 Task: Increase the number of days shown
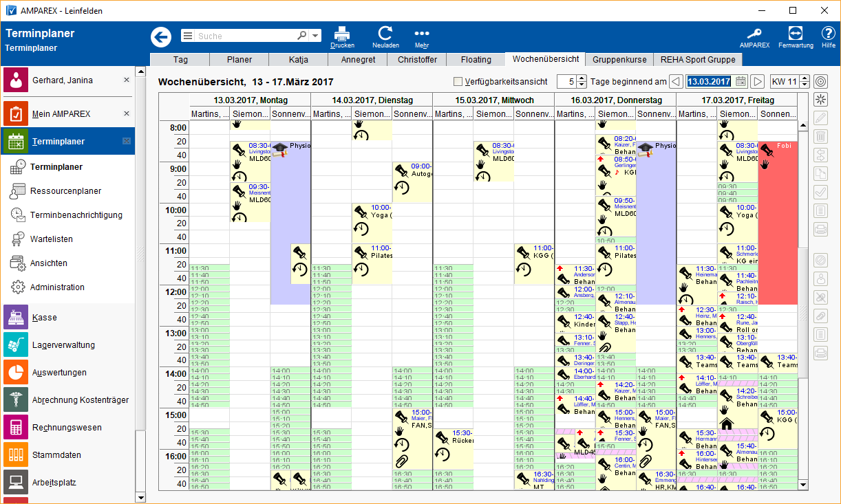[582, 78]
